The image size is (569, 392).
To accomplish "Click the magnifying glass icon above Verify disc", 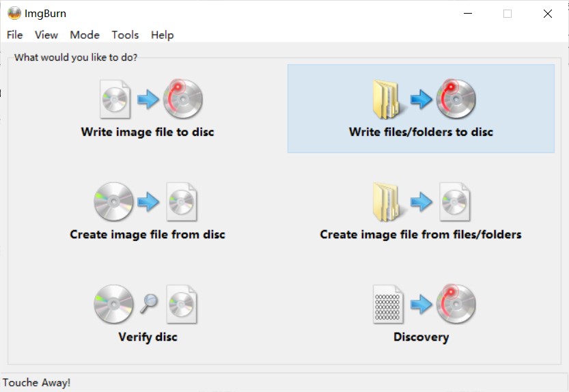I will [x=149, y=303].
